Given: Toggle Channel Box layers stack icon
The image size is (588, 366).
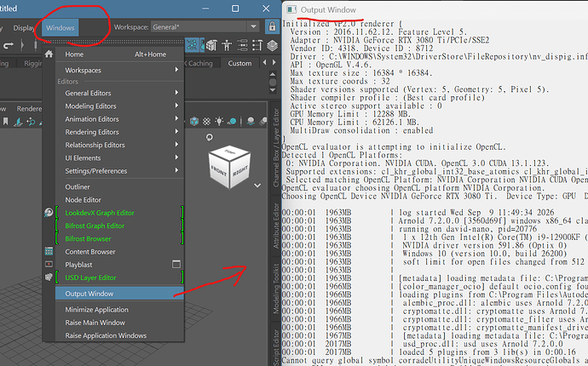Looking at the screenshot, I should (272, 45).
